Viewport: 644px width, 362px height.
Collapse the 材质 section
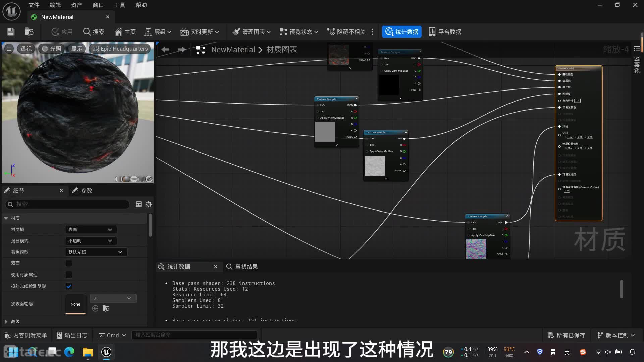point(6,218)
